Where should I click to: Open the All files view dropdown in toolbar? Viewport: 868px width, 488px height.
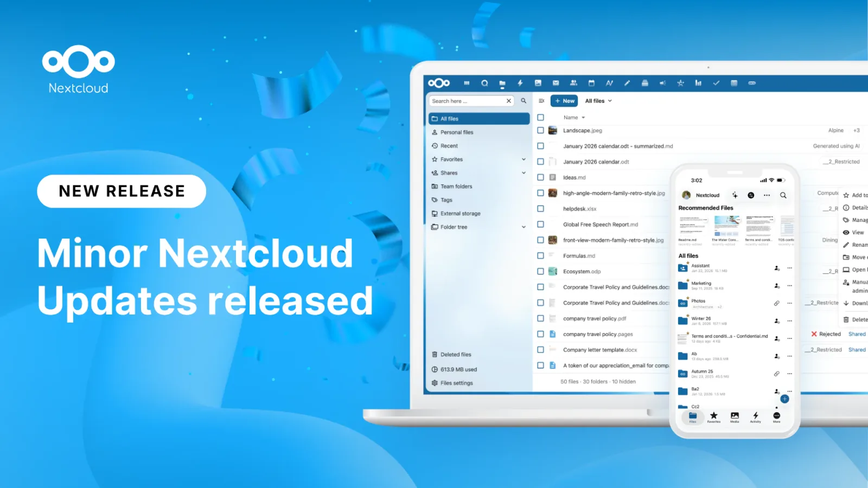click(x=598, y=101)
